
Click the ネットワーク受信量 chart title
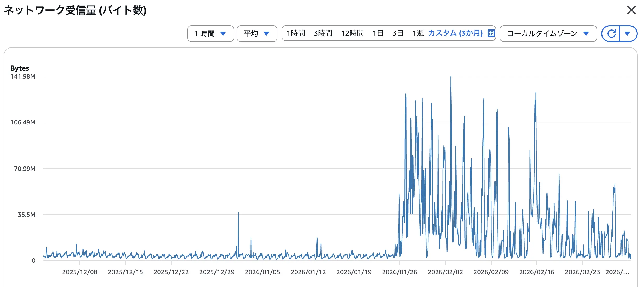[75, 10]
